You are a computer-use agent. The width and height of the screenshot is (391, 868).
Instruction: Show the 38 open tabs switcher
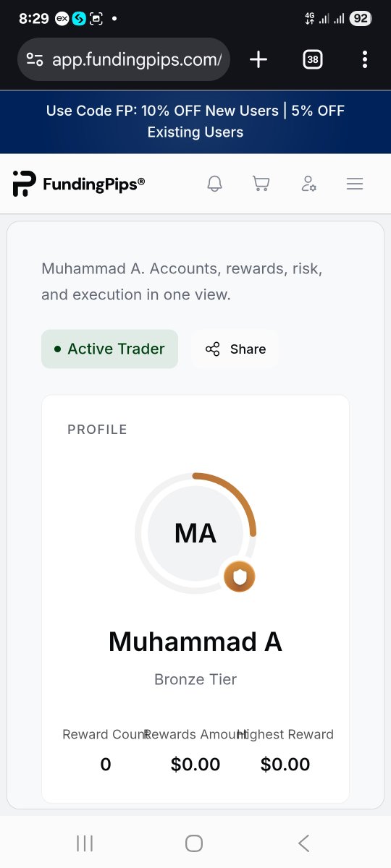pyautogui.click(x=312, y=59)
